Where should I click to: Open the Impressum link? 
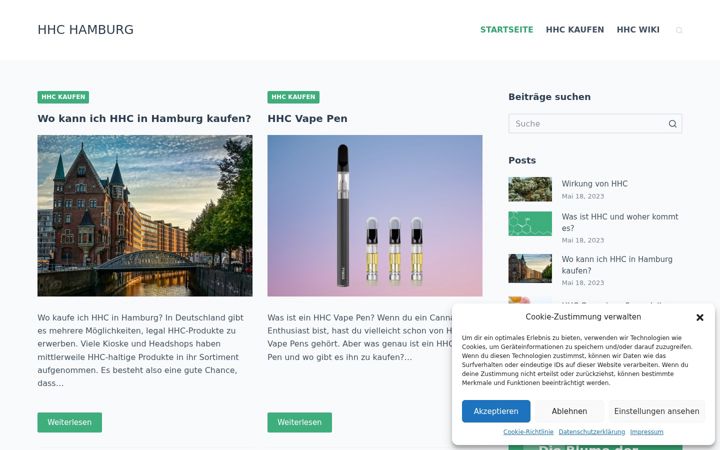647,432
